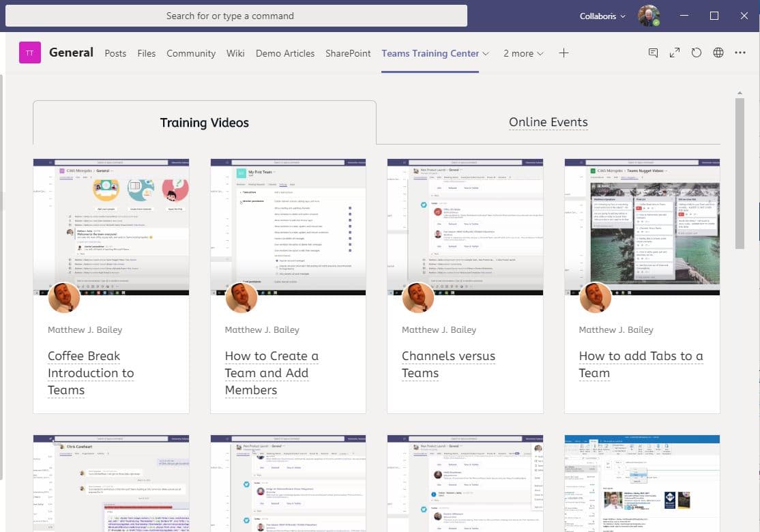
Task: Open the user profile picture menu
Action: point(648,16)
